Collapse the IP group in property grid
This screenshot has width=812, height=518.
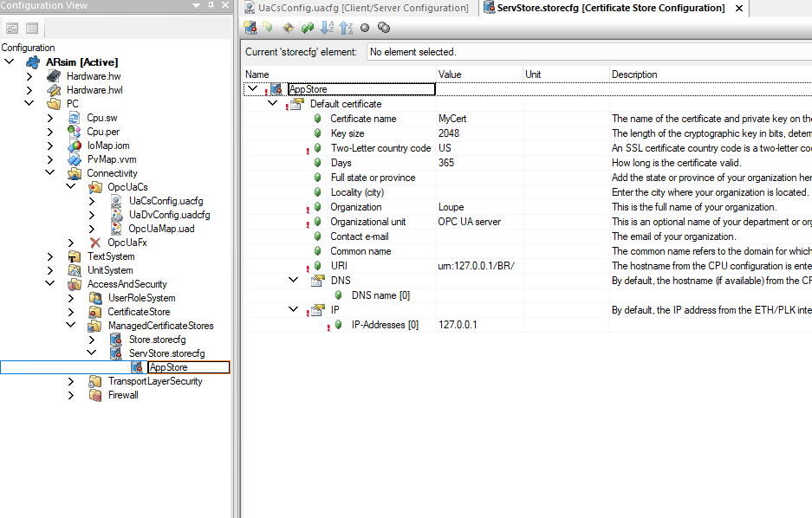[x=293, y=309]
